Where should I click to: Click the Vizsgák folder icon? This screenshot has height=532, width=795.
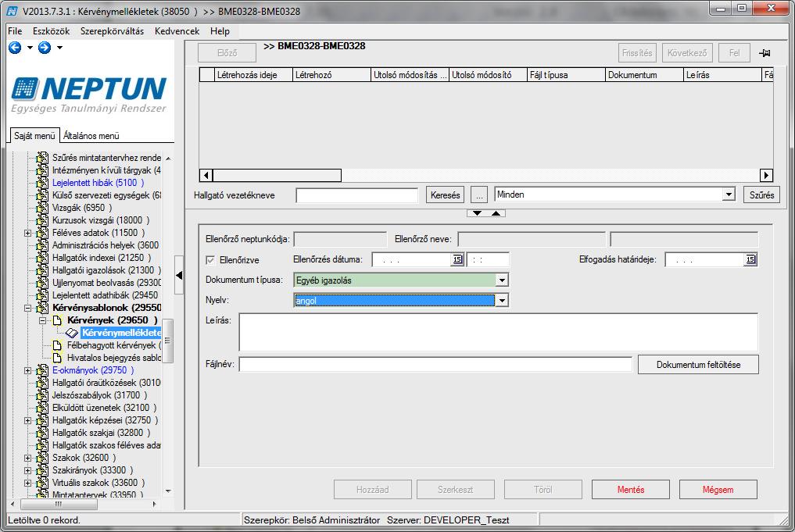pos(42,208)
